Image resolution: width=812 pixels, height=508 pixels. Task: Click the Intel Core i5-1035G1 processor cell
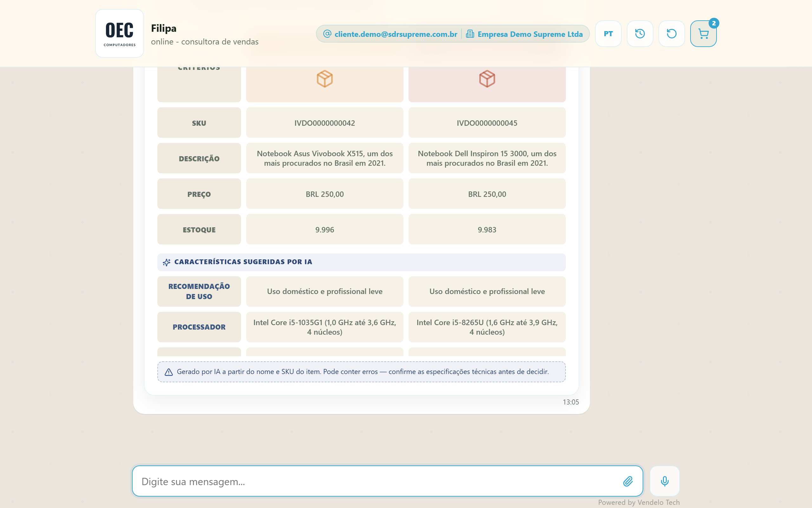(x=324, y=327)
